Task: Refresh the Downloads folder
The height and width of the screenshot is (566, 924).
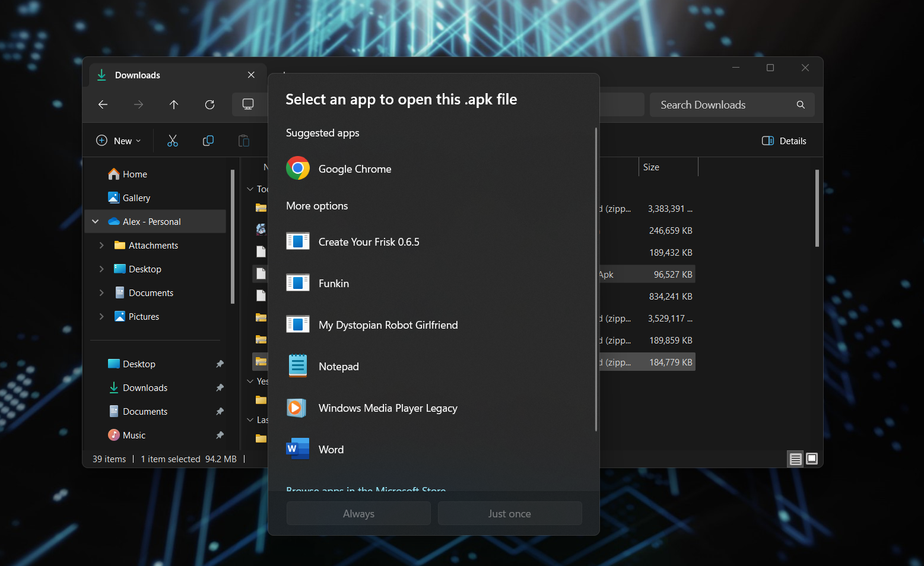Action: coord(209,104)
